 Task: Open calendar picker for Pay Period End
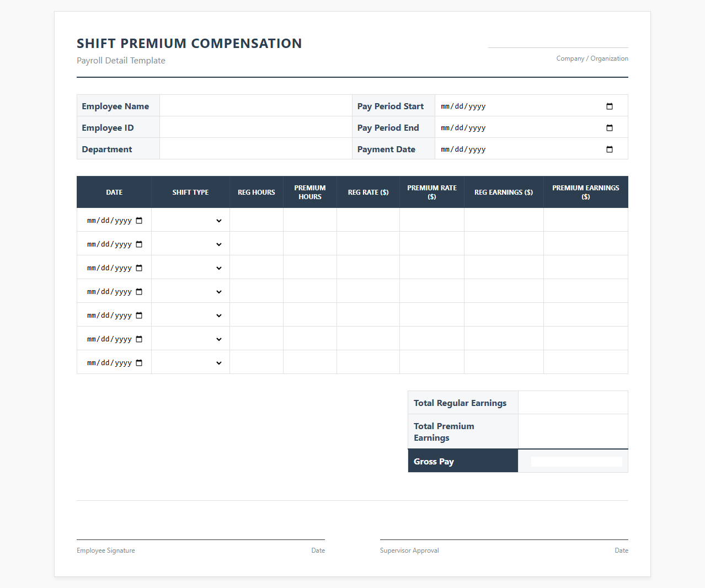[x=610, y=127]
